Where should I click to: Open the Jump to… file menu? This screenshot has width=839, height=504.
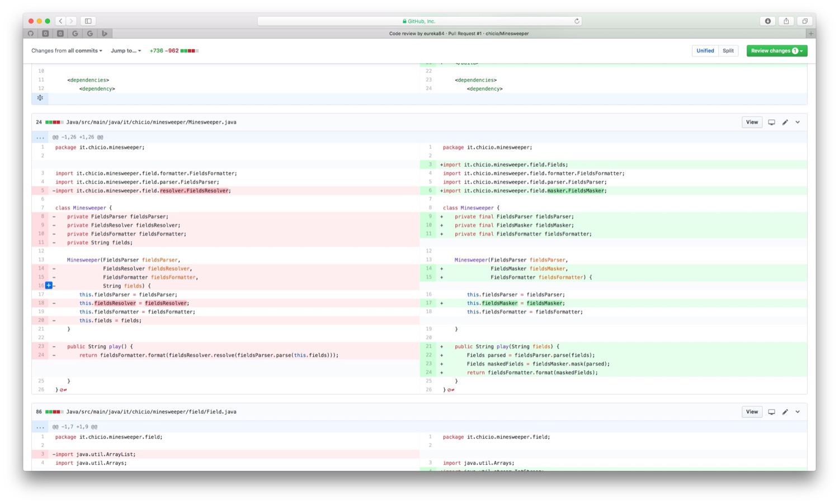[126, 51]
